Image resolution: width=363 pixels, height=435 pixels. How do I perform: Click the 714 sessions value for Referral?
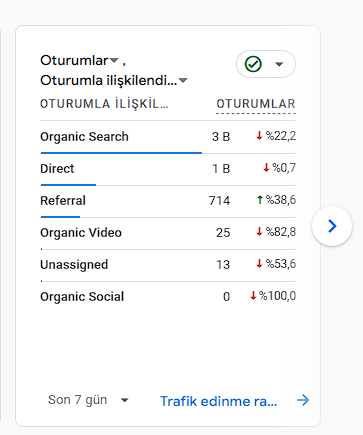(x=219, y=201)
